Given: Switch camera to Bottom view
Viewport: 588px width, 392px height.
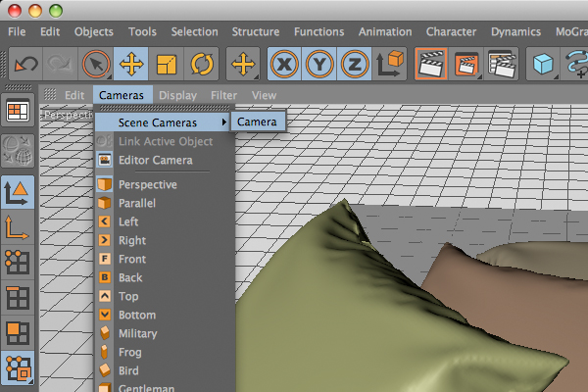Looking at the screenshot, I should click(x=165, y=316).
